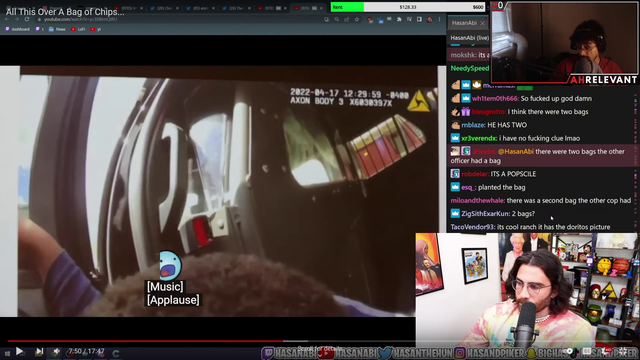This screenshot has height=360, width=640.
Task: Open the Windows Start button
Action: pyautogui.click(x=7, y=353)
